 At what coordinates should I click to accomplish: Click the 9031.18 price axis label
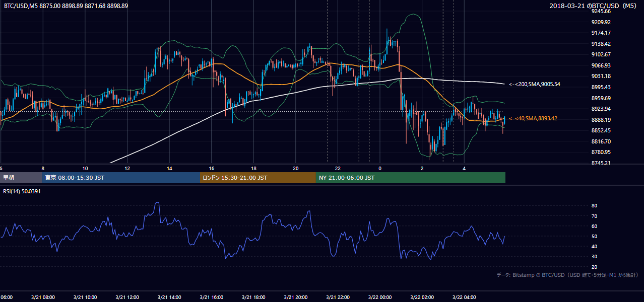601,76
